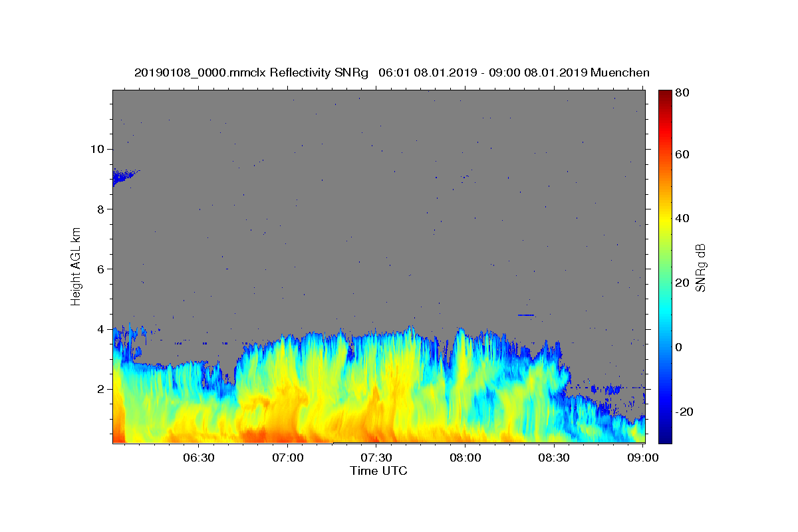This screenshot has height=532, width=798.
Task: Click the height tick label 10
Action: (x=98, y=149)
